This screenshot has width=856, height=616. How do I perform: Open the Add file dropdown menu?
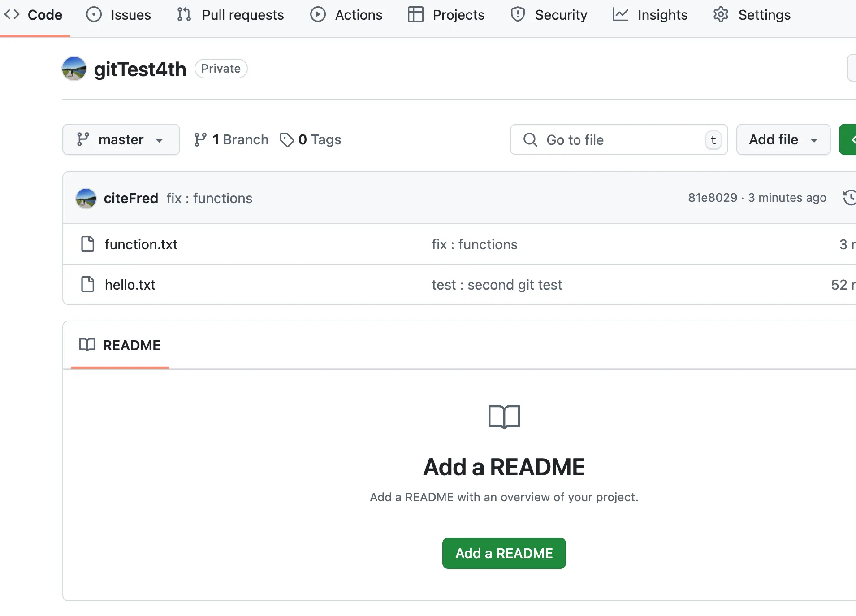click(783, 140)
